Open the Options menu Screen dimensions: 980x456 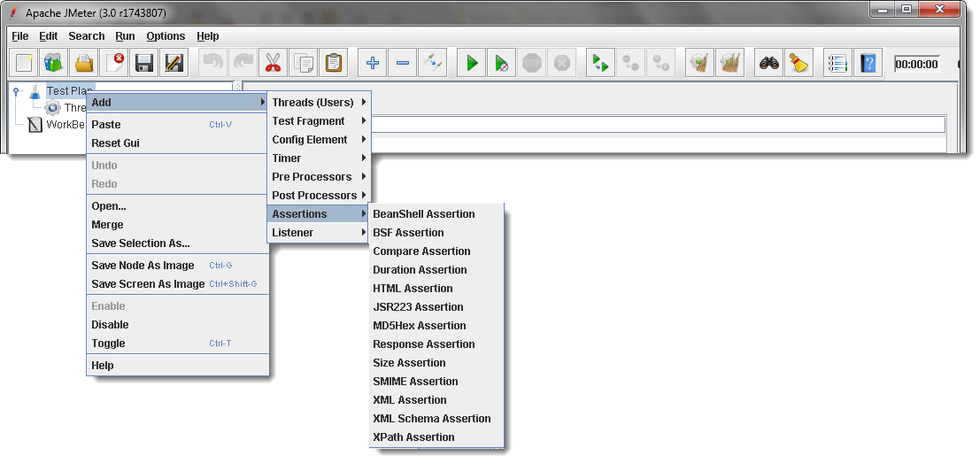click(166, 36)
